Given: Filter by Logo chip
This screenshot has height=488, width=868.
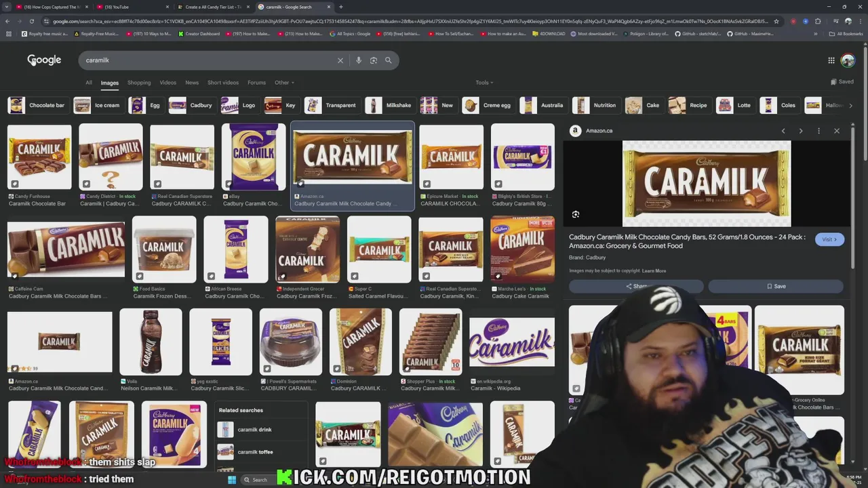Looking at the screenshot, I should point(241,105).
